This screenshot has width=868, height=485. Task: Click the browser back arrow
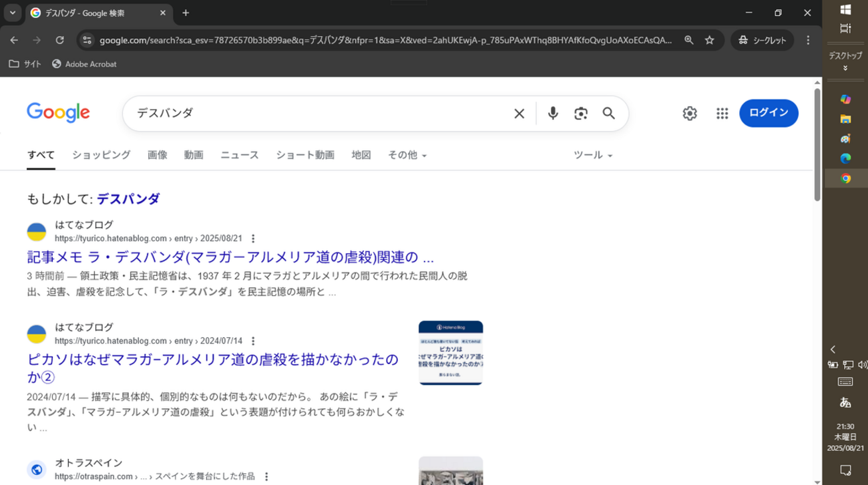coord(14,40)
